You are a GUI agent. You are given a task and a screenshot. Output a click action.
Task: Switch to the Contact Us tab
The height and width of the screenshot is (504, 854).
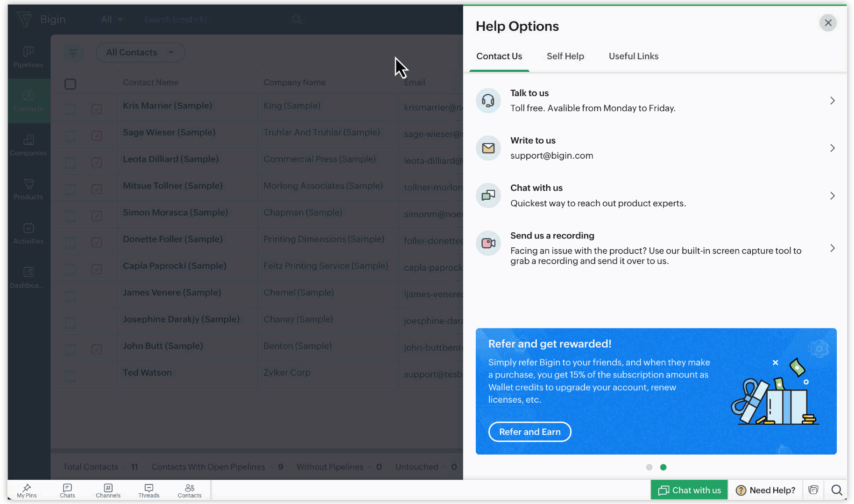pos(499,56)
